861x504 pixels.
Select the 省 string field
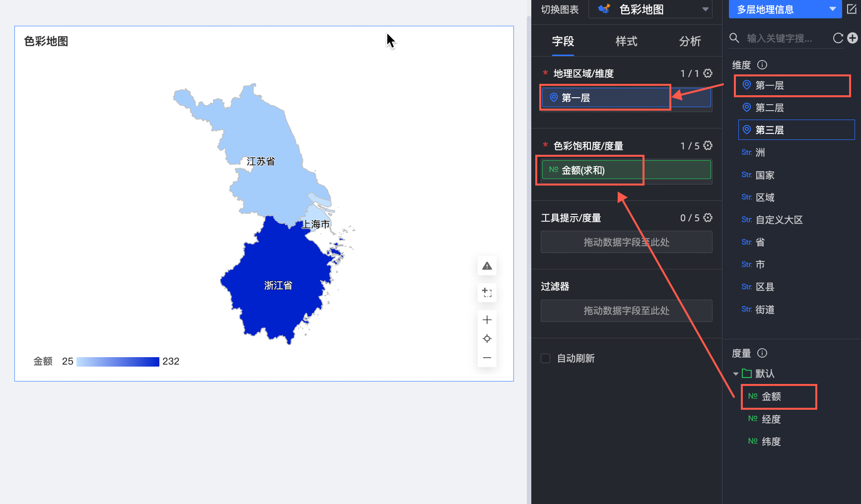point(796,242)
